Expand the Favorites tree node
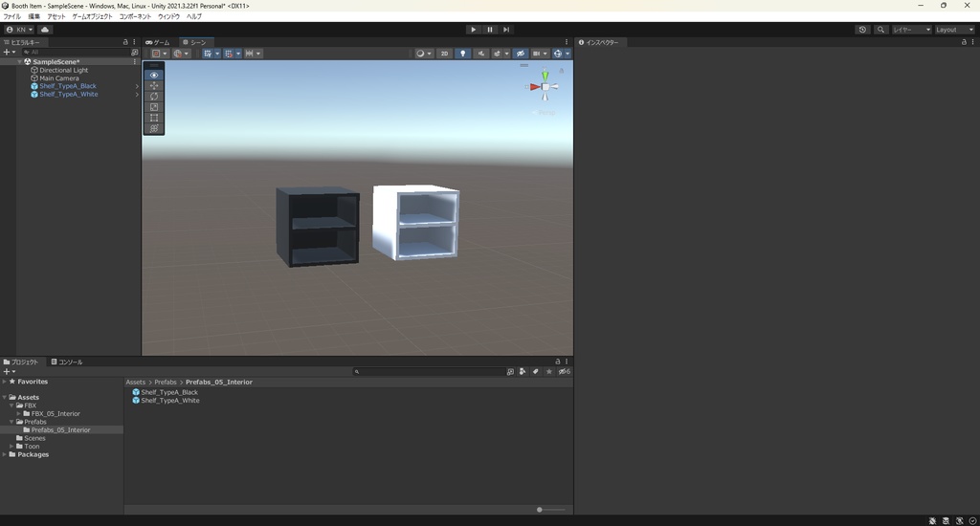The image size is (980, 526). (5, 382)
